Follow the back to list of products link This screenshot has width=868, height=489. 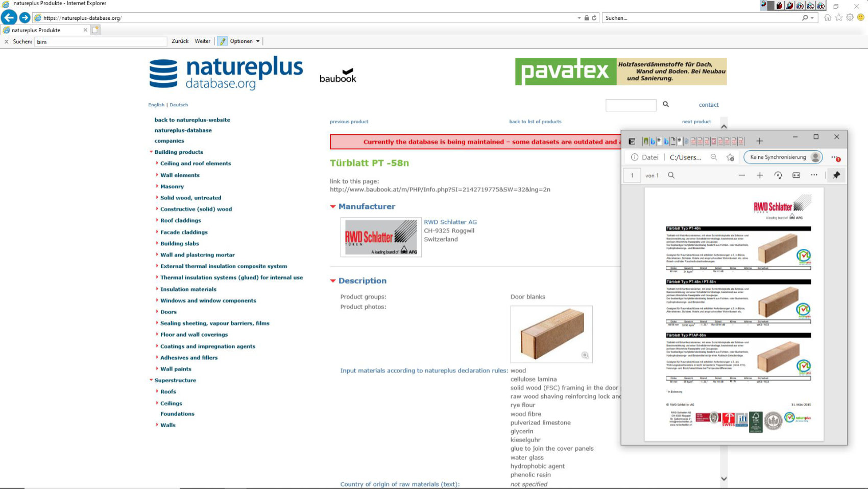click(x=535, y=121)
